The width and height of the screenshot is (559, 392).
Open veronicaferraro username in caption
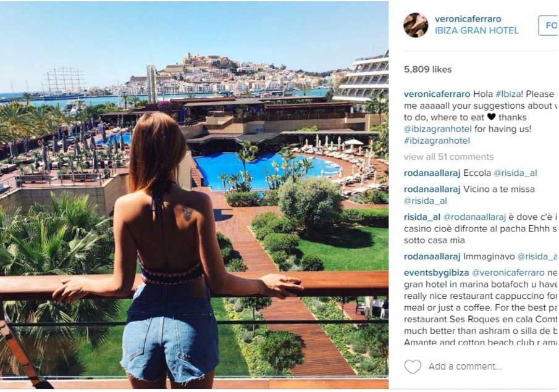[x=437, y=94]
